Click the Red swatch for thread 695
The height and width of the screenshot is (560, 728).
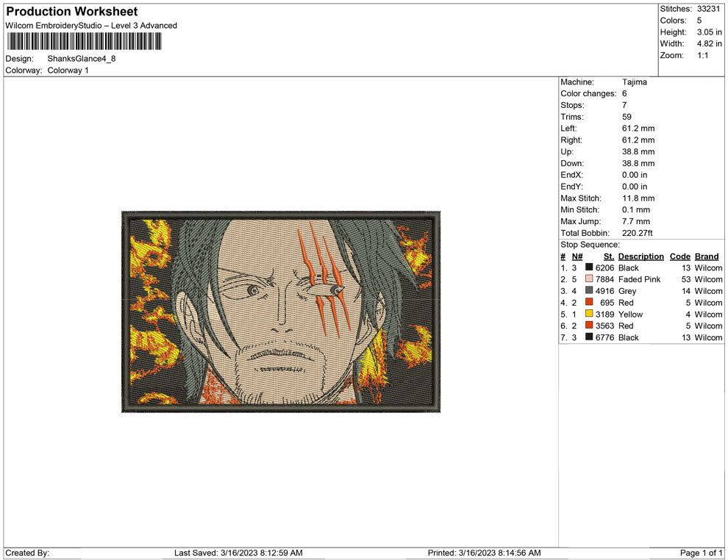589,302
